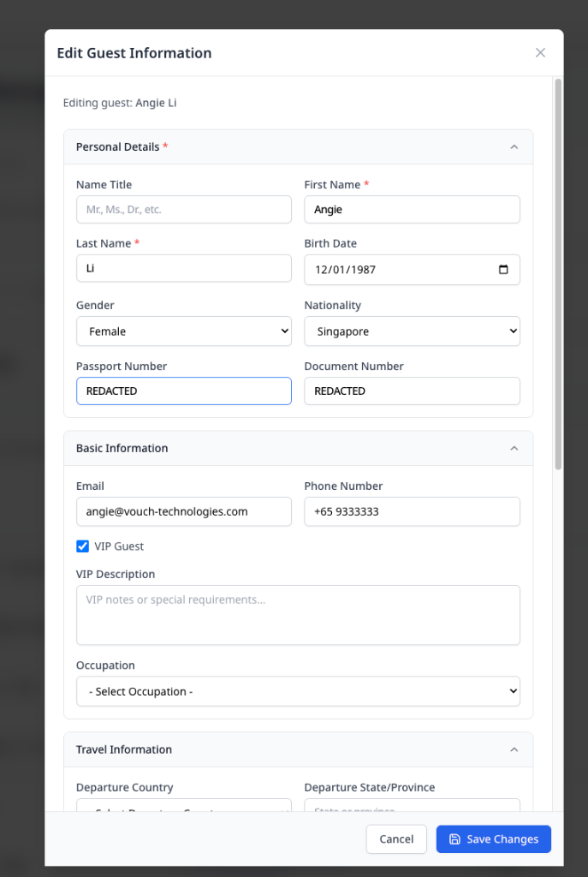Collapse the Basic Information section
Screen dimensions: 588x877
[514, 448]
